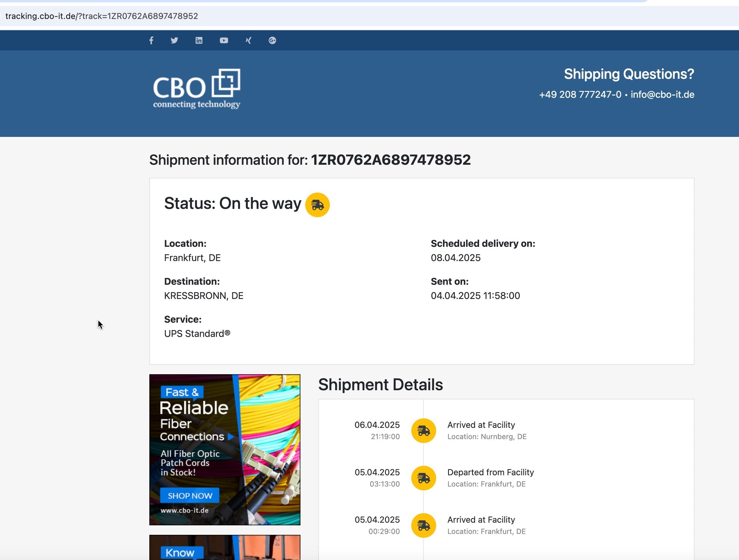Open the partially visible Know banner ad
739x560 pixels.
225,547
